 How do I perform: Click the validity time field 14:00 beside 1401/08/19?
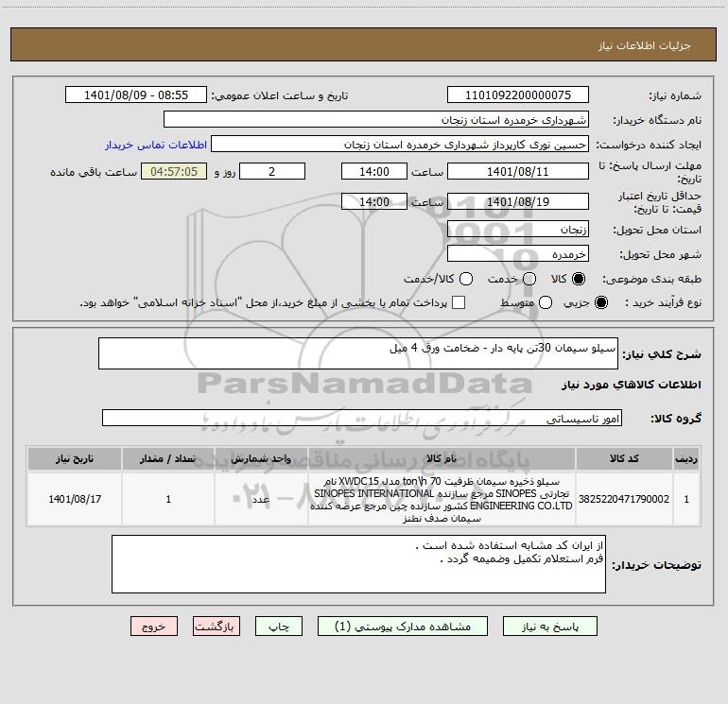click(x=374, y=201)
